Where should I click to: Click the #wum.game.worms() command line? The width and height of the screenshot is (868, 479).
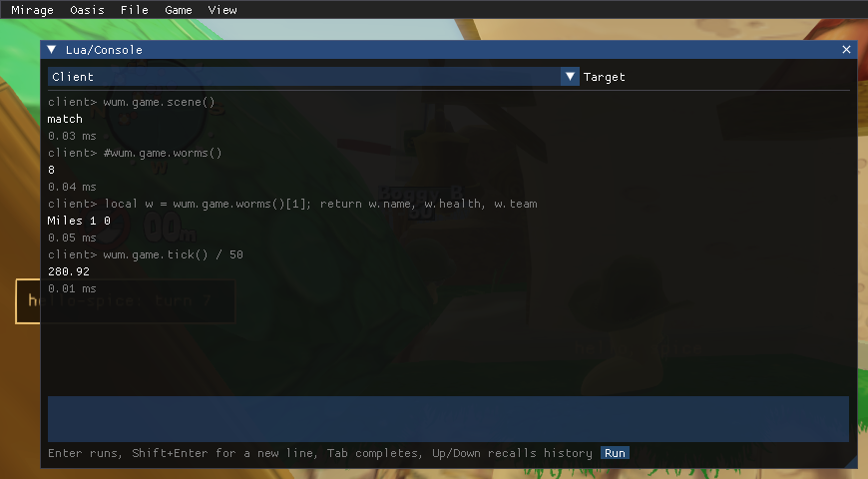pyautogui.click(x=135, y=153)
